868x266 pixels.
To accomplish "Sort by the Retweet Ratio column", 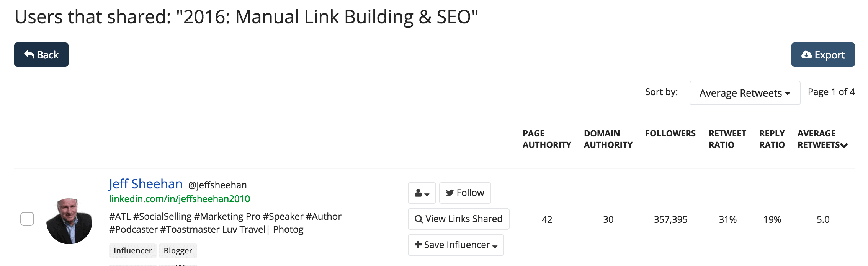I will coord(727,139).
